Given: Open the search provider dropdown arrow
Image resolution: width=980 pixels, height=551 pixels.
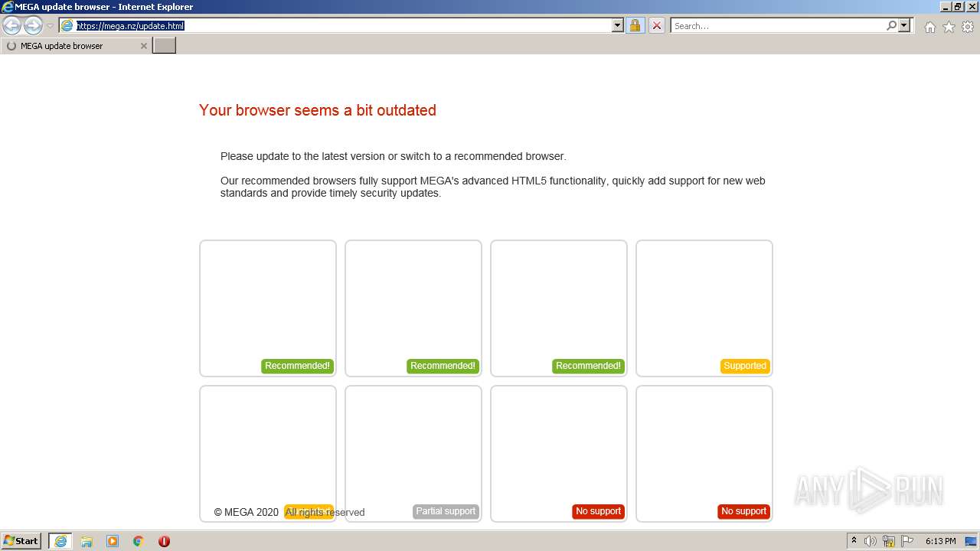Looking at the screenshot, I should (x=904, y=25).
